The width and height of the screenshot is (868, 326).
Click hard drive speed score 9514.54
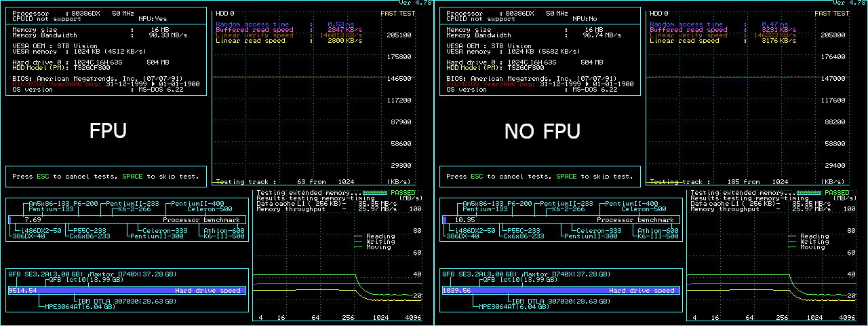(23, 291)
